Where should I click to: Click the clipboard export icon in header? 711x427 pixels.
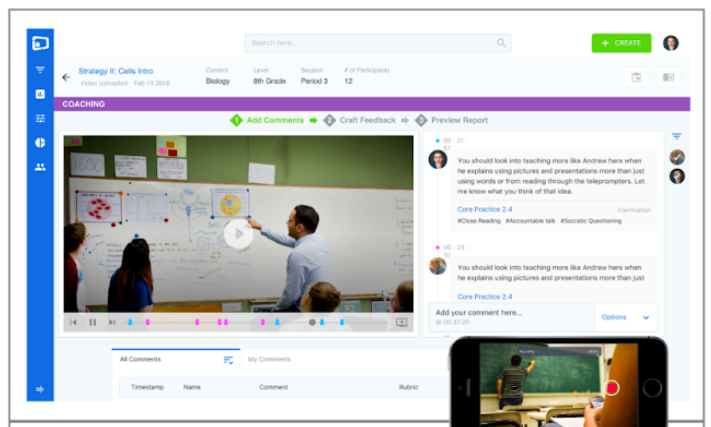pyautogui.click(x=636, y=78)
